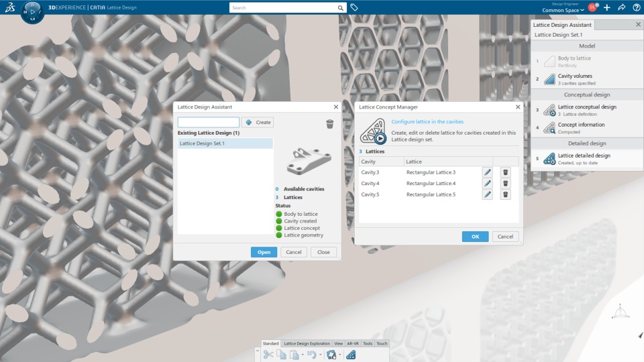Delete Cavity.4 lattice with trash icon
The image size is (644, 362).
(506, 184)
